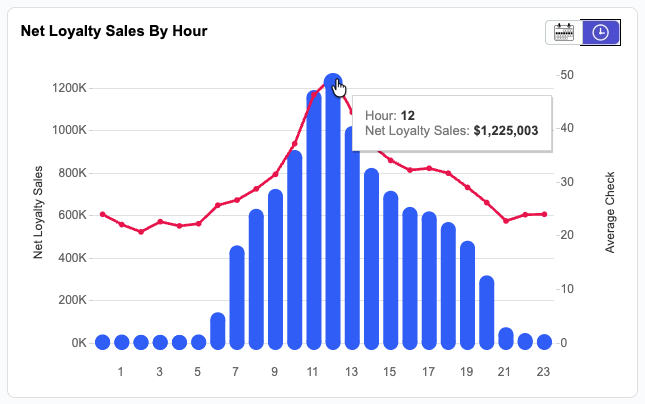The image size is (645, 404).
Task: Click the hour 21 sales bar
Action: [506, 339]
